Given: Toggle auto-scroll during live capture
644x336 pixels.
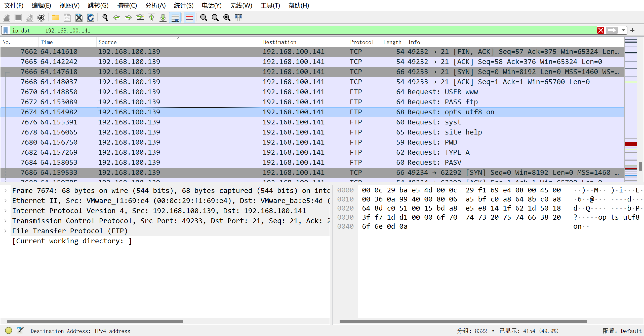Looking at the screenshot, I should [175, 18].
